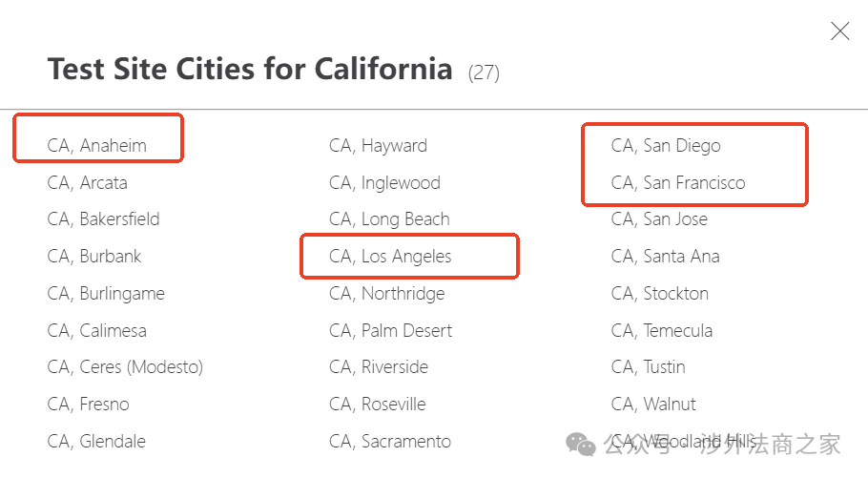The height and width of the screenshot is (478, 868).
Task: Click the CA, Palm Desert entry
Action: point(390,331)
